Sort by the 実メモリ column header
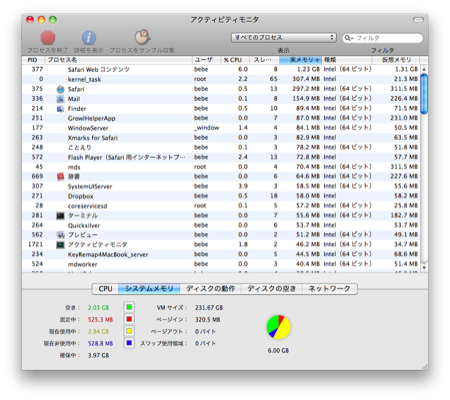450x400 pixels. click(x=300, y=60)
